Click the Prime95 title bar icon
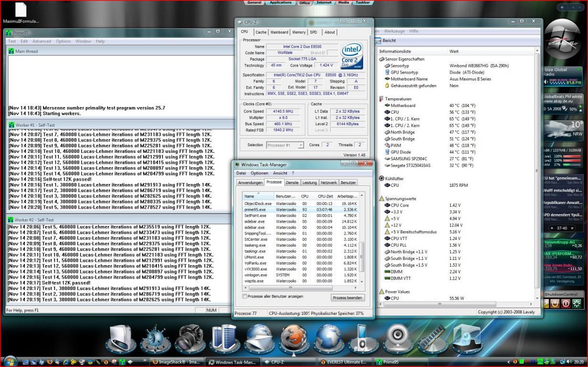This screenshot has height=367, width=588. [x=8, y=32]
